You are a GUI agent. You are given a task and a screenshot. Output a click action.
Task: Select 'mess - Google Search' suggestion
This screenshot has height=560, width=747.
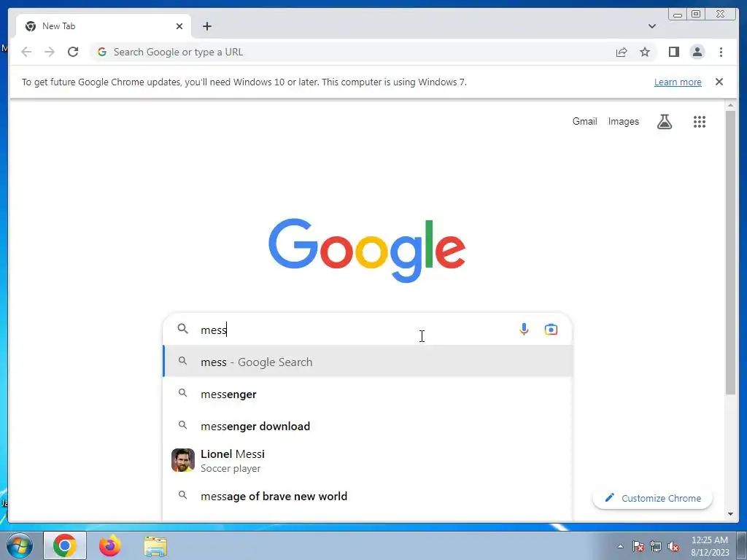point(368,362)
